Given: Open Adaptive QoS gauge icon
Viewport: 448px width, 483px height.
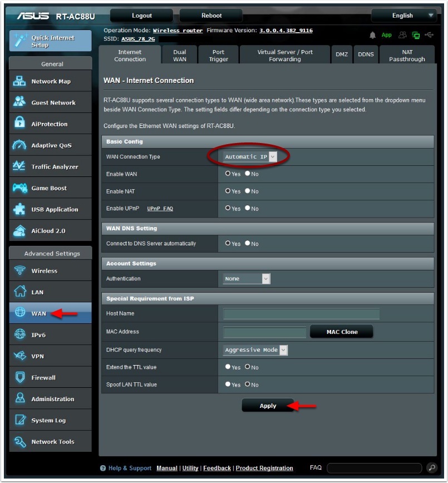Looking at the screenshot, I should click(x=20, y=145).
